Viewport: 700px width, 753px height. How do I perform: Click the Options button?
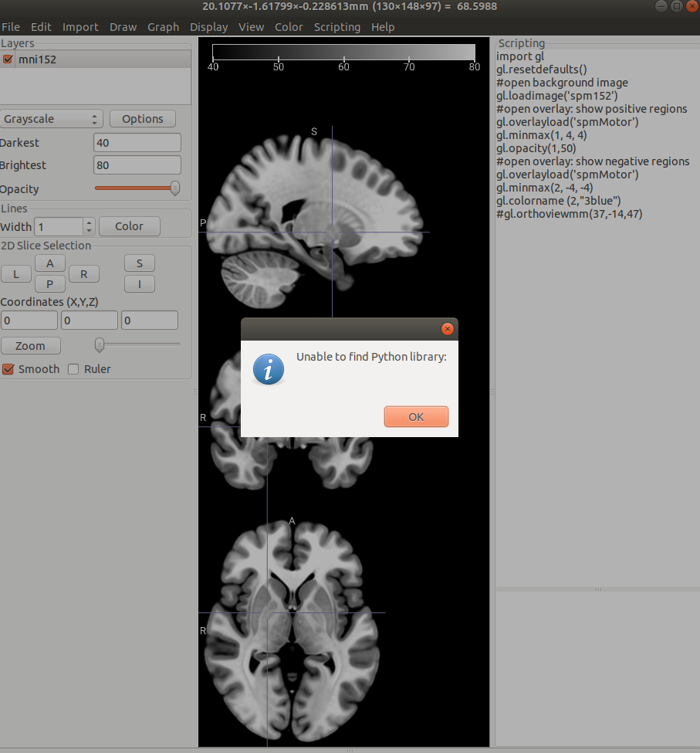(x=142, y=119)
